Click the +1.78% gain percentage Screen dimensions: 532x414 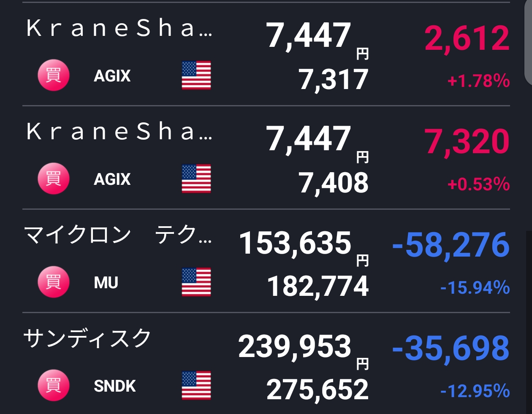tap(478, 81)
